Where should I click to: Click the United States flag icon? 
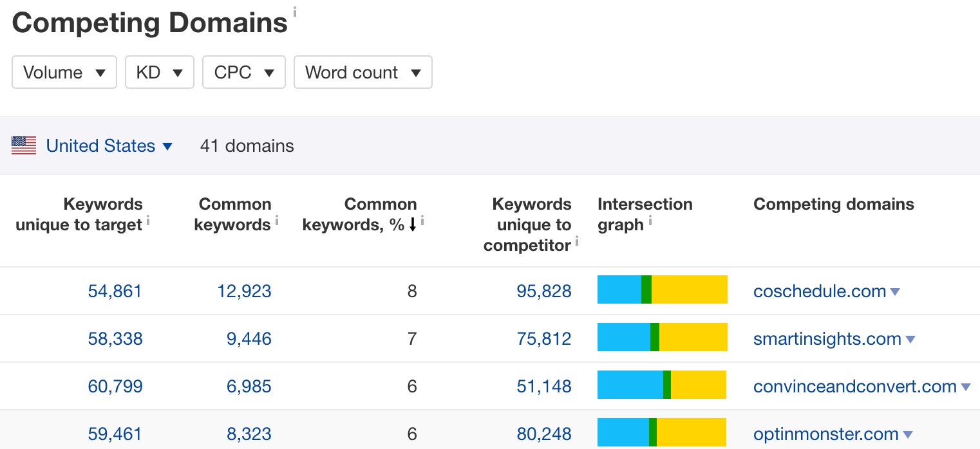pos(23,145)
